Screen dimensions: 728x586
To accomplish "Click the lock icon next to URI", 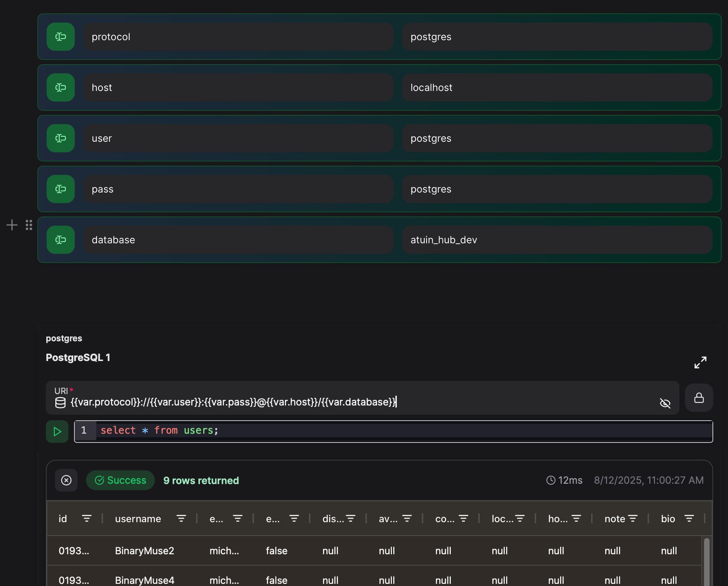I will point(699,398).
